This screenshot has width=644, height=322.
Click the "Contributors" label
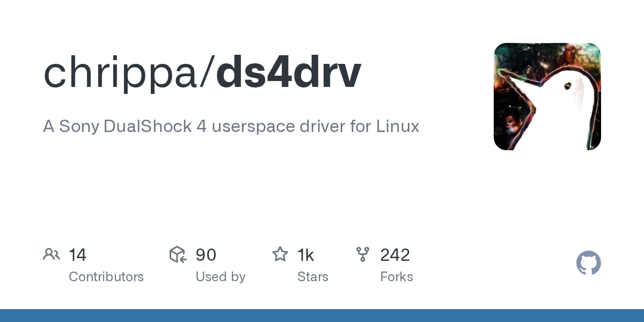point(106,277)
